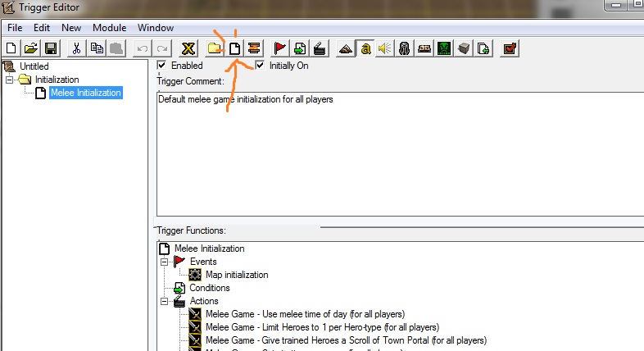Toggle the Initially On checkbox
644x351 pixels.
260,65
